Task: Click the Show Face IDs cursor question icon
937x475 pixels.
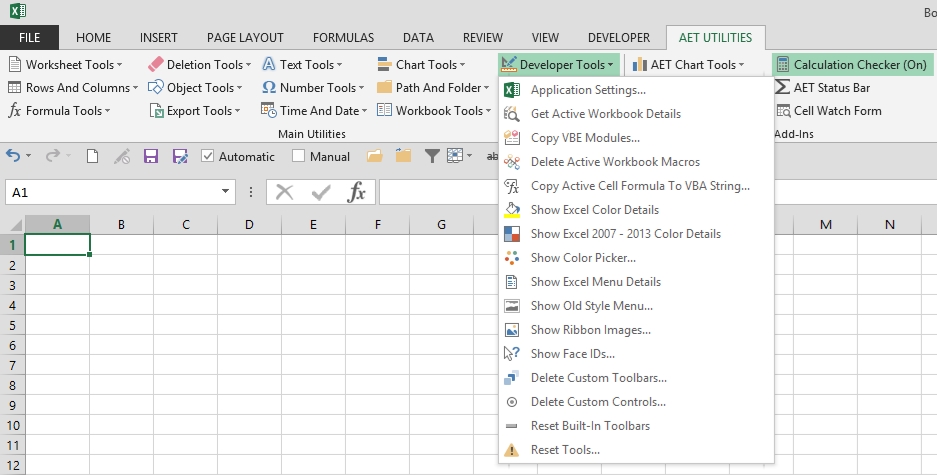Action: pyautogui.click(x=512, y=354)
